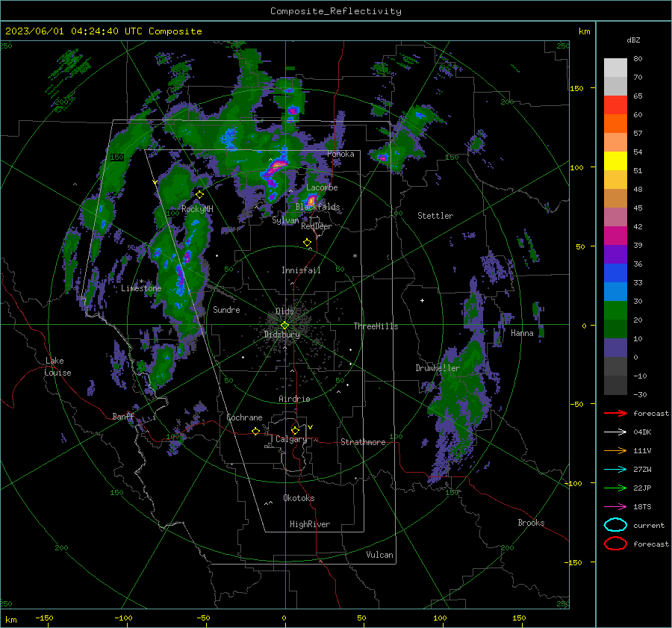This screenshot has height=628, width=672.
Task: Click the red forecast arrow in legend
Action: [615, 413]
